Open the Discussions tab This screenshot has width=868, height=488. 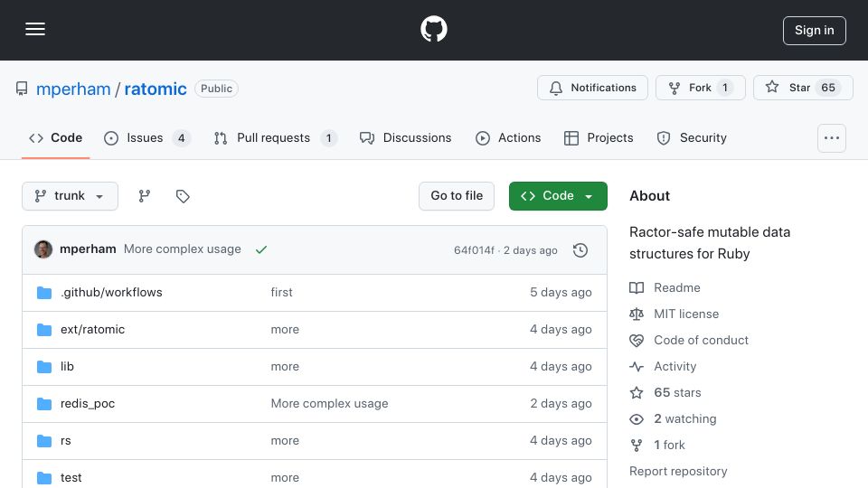[405, 137]
